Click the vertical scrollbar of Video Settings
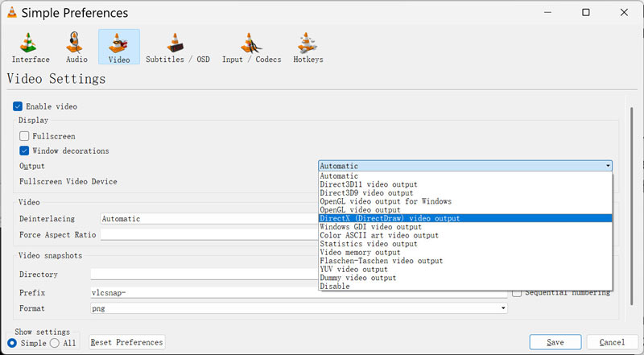644x355 pixels. coord(632,205)
